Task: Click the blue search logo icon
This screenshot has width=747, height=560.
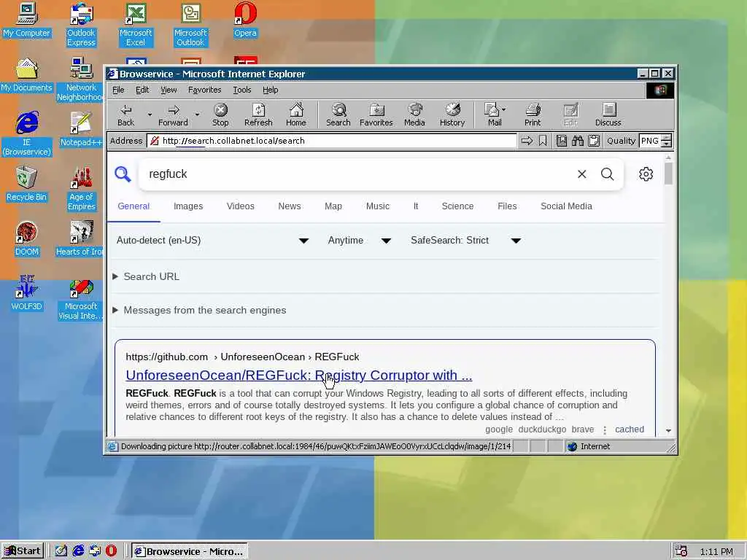Action: (123, 174)
